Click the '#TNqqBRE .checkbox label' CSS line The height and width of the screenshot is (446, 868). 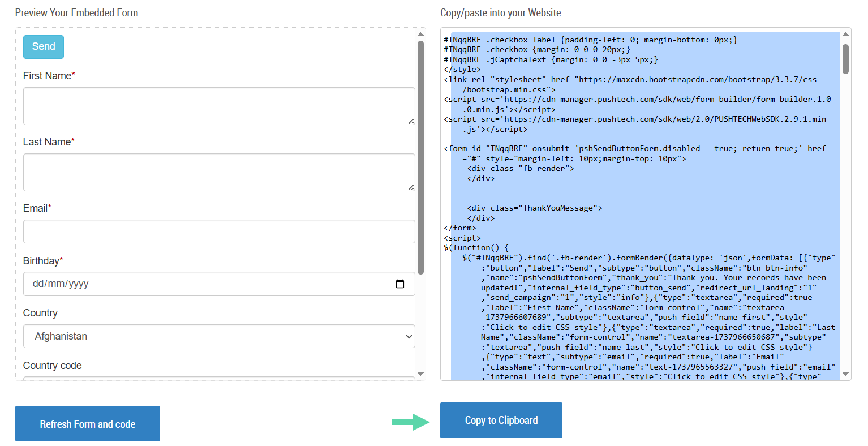pyautogui.click(x=591, y=40)
